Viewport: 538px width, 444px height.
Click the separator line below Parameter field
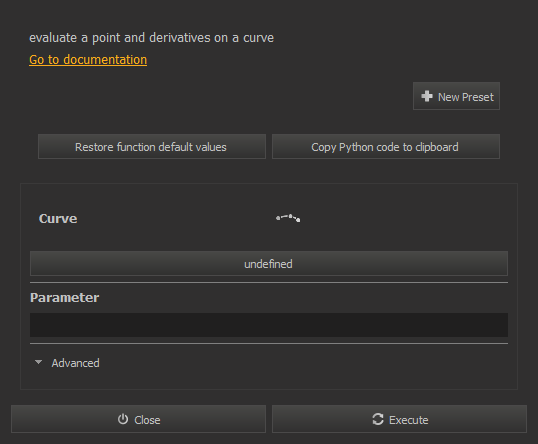(269, 343)
